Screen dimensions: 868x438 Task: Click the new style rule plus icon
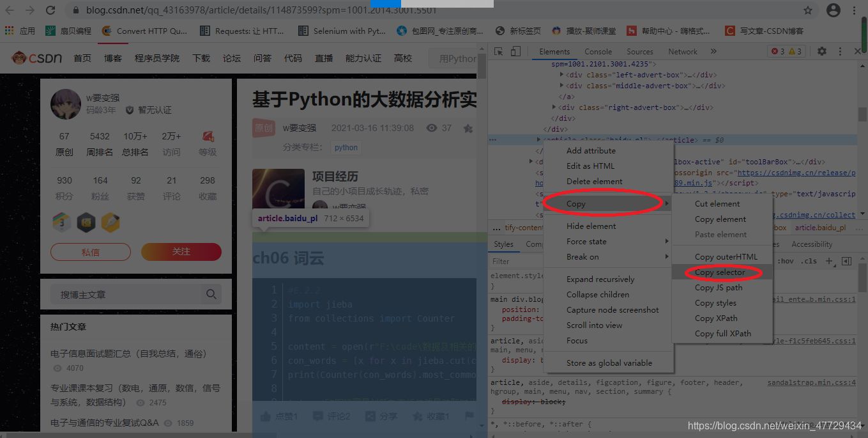[x=829, y=261]
